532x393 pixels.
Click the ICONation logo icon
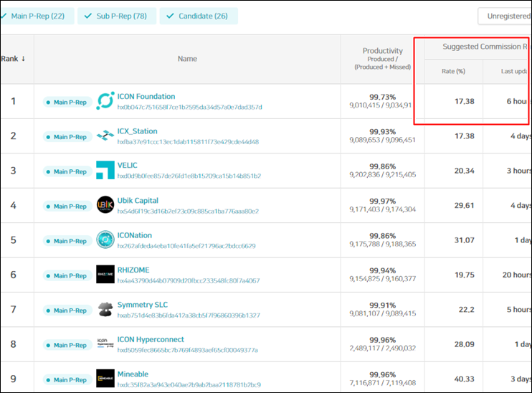[105, 240]
